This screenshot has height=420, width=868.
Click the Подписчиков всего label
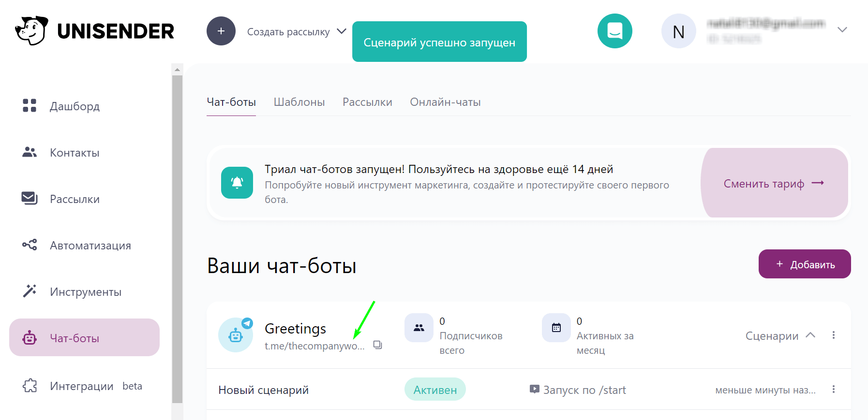tap(471, 343)
